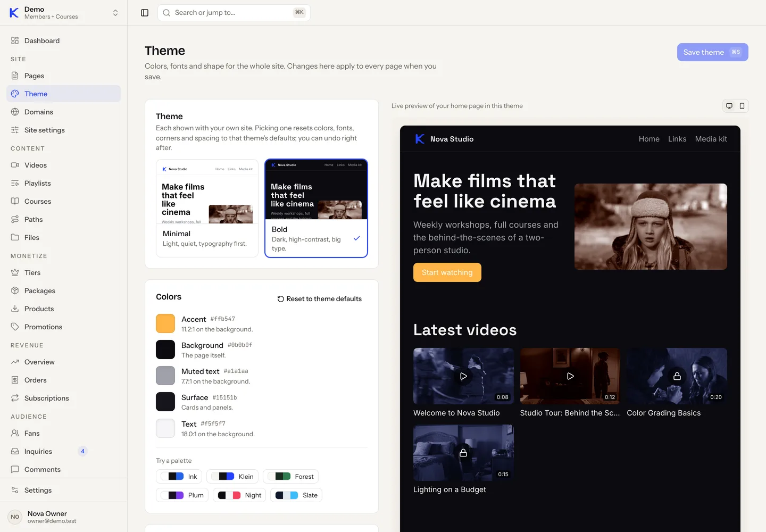Select the Bold theme card

(x=316, y=208)
